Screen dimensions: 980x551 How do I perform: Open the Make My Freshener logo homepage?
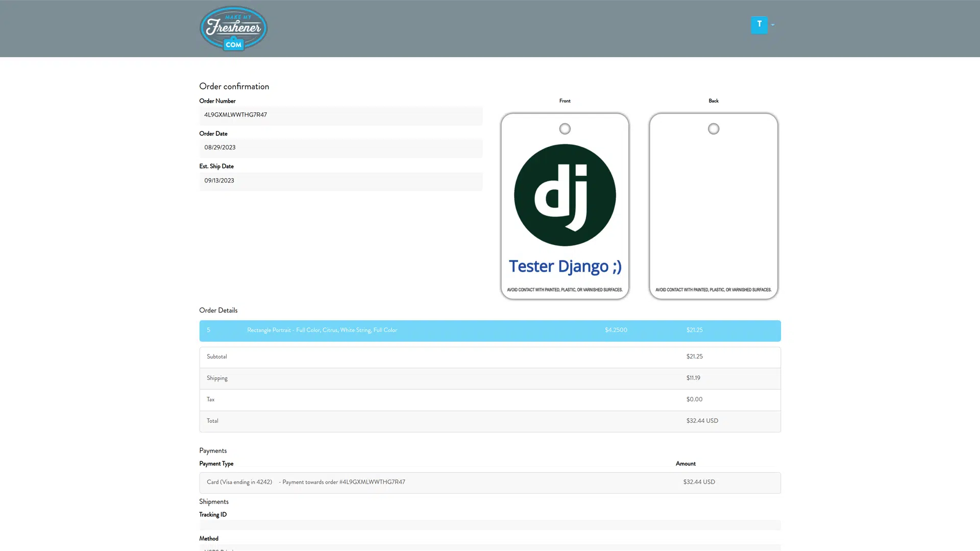tap(233, 29)
